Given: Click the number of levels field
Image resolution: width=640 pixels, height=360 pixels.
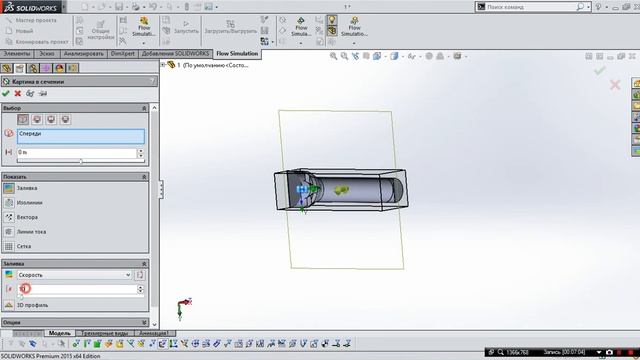Looking at the screenshot, I should (x=77, y=289).
